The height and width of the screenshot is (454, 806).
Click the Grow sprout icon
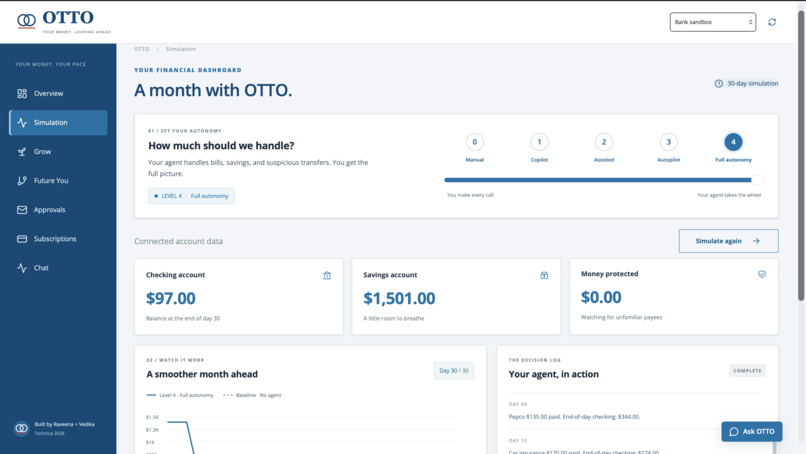[22, 152]
